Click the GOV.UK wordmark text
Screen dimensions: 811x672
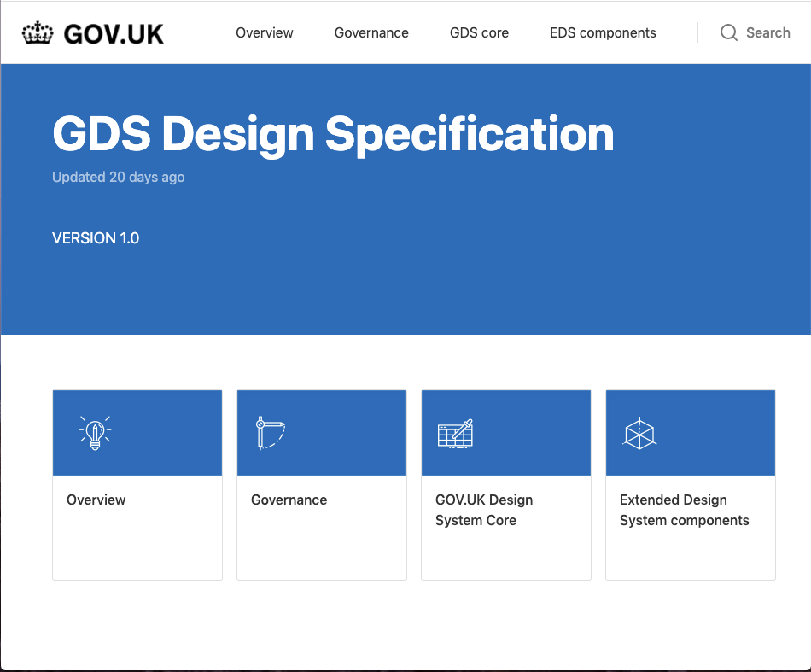coord(114,33)
